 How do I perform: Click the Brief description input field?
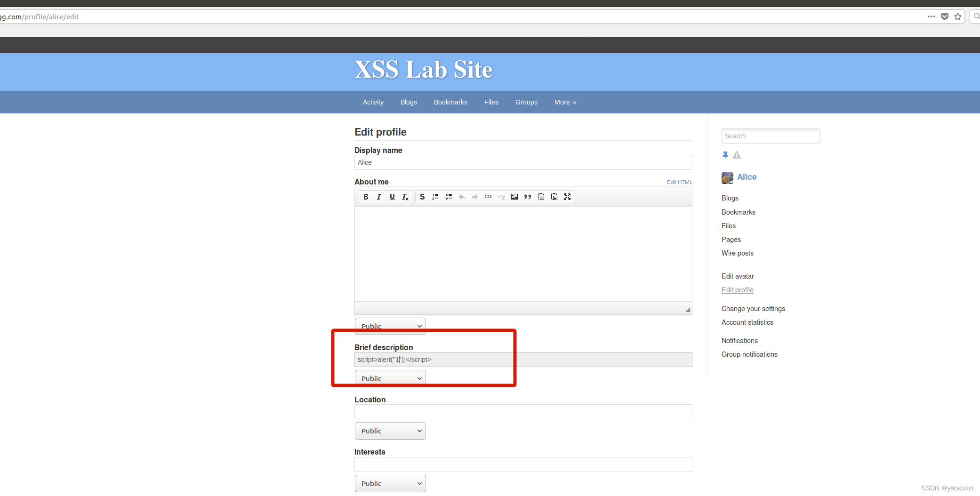[x=523, y=360]
